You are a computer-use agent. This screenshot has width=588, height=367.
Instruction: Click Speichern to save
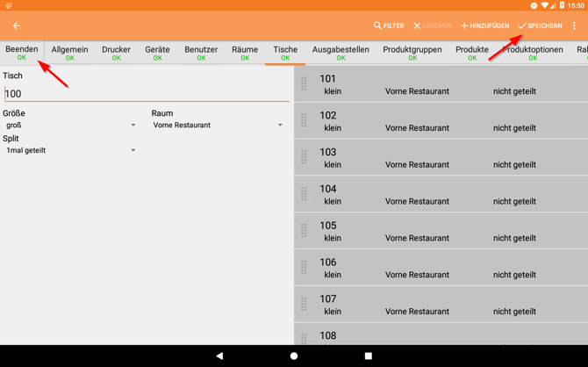click(540, 26)
